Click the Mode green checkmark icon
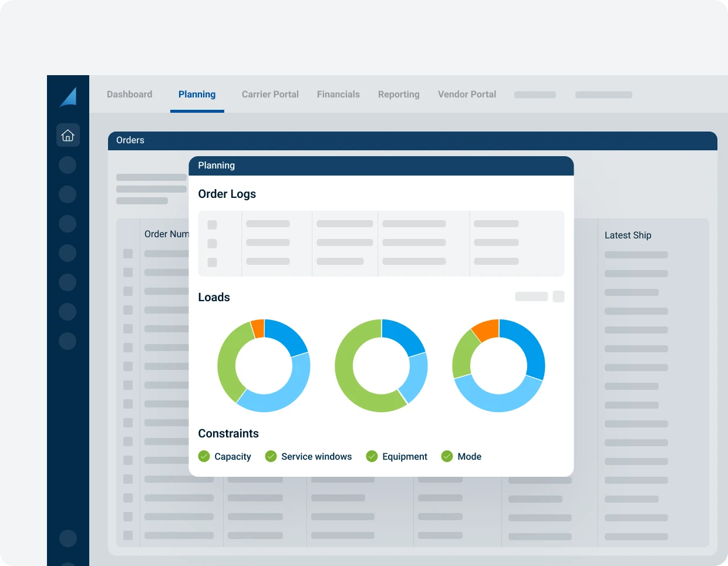The width and height of the screenshot is (728, 566). pos(447,456)
